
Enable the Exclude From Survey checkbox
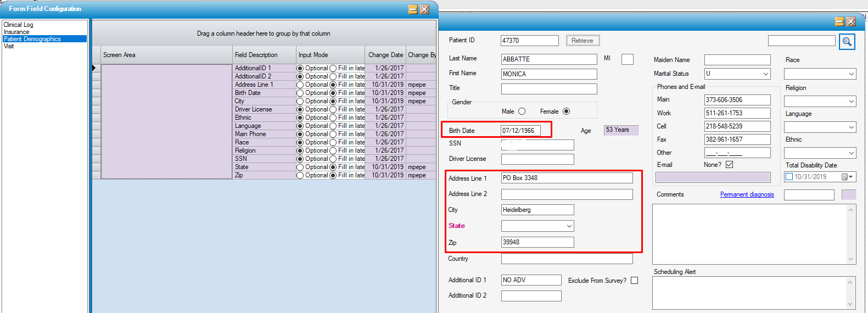634,281
